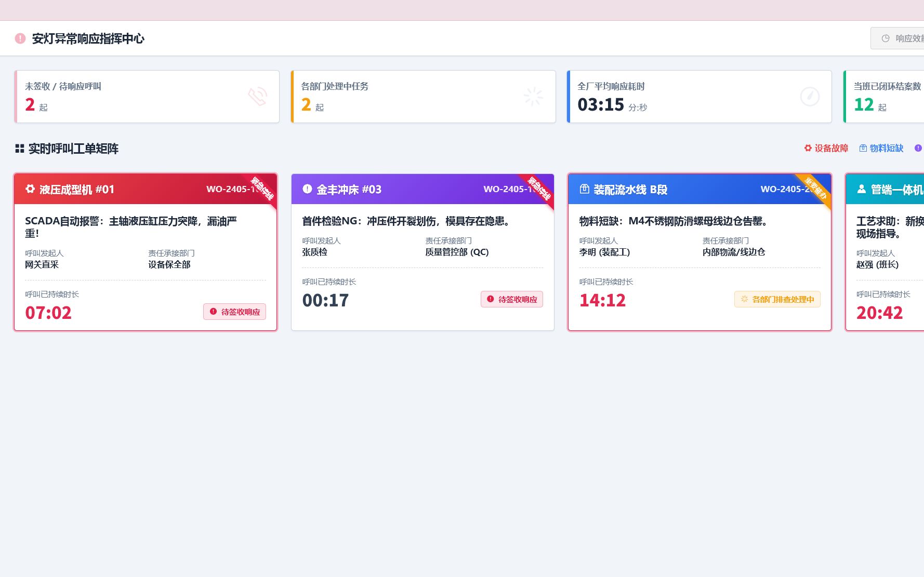Click the 20:42 call duration timer
Viewport: 924px width, 577px height.
[x=879, y=313]
